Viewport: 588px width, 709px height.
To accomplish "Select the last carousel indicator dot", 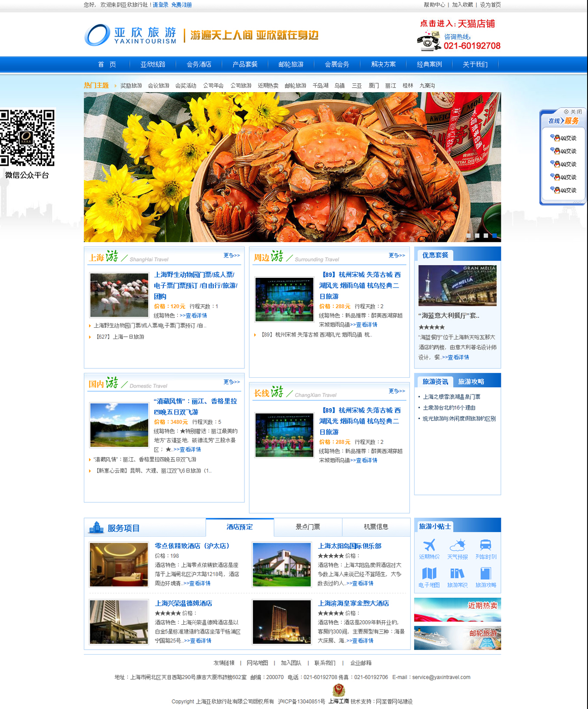I will pos(494,236).
